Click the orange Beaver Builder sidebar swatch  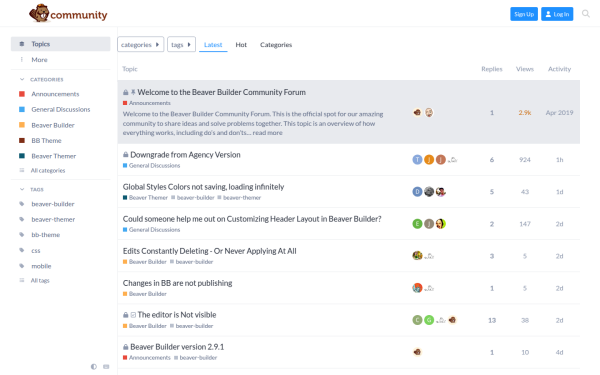(22, 125)
